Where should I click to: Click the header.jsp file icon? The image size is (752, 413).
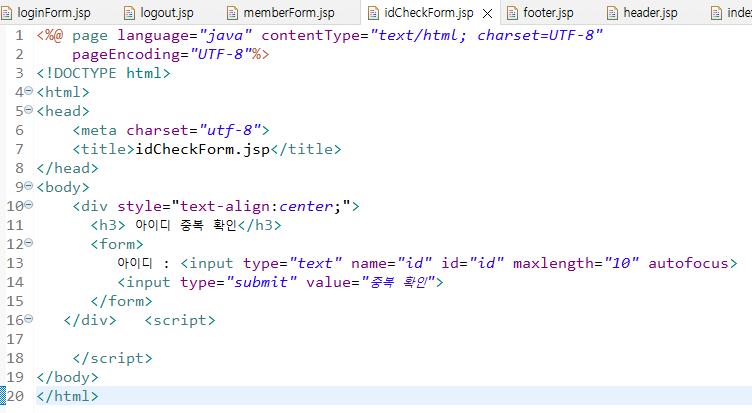click(612, 13)
